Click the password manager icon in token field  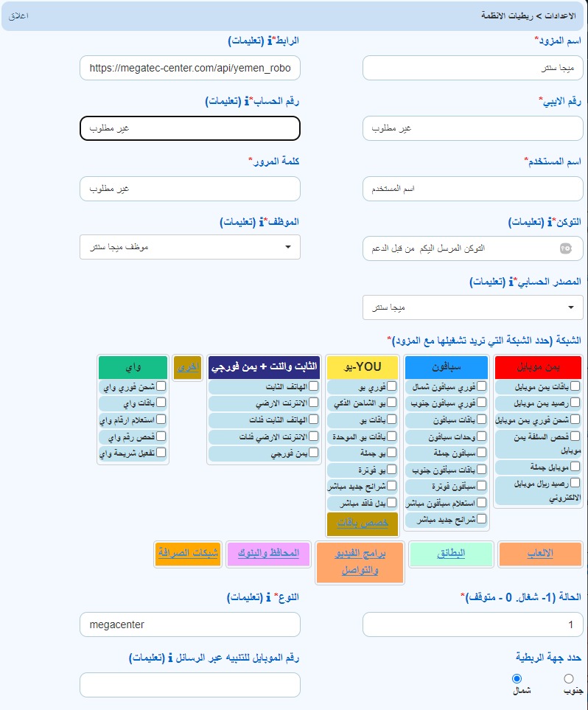pos(566,248)
